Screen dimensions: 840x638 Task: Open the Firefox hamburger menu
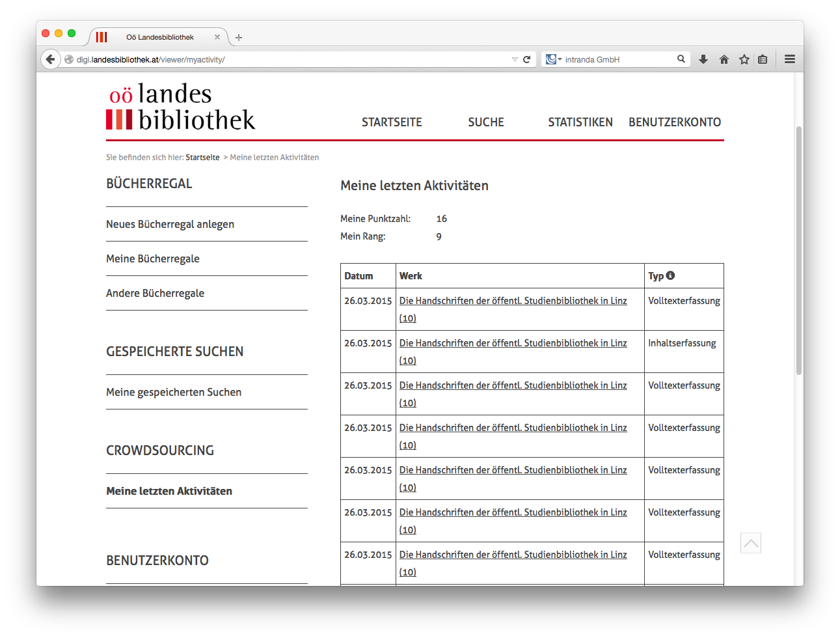pos(790,59)
